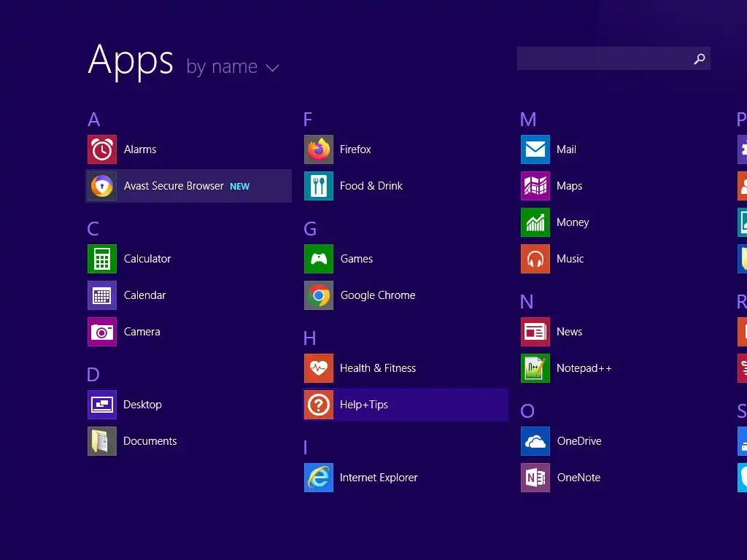Open the Money chart icon
The height and width of the screenshot is (560, 747).
click(535, 222)
